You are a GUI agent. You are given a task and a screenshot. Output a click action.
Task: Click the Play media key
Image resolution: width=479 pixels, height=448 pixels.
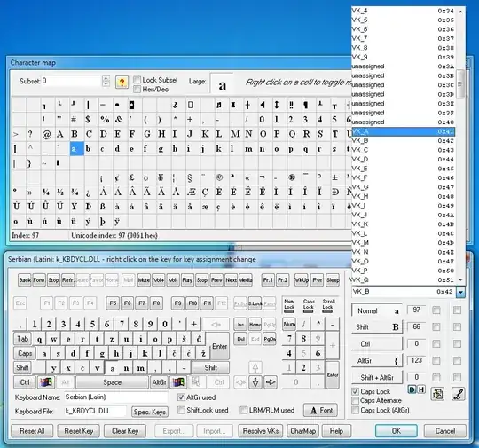(187, 280)
